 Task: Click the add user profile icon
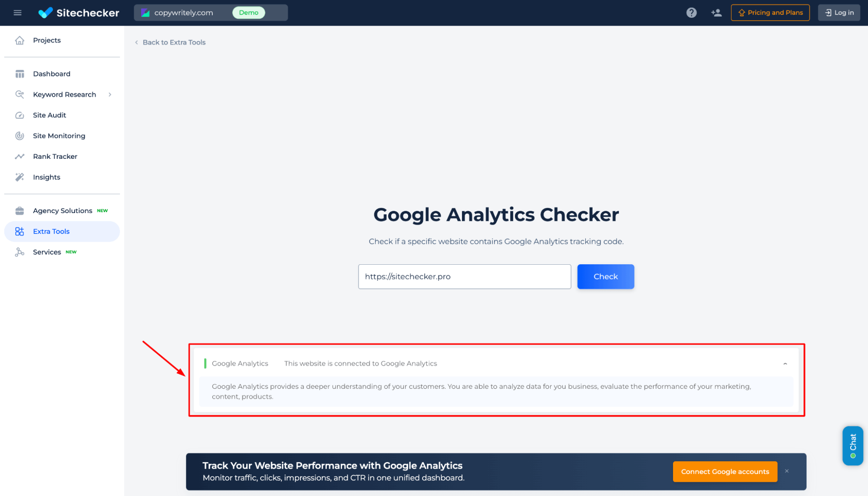click(716, 12)
